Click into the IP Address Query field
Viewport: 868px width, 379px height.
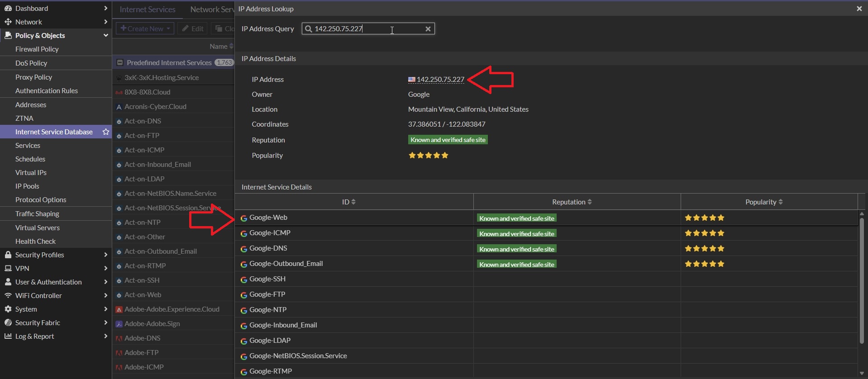[x=368, y=29]
